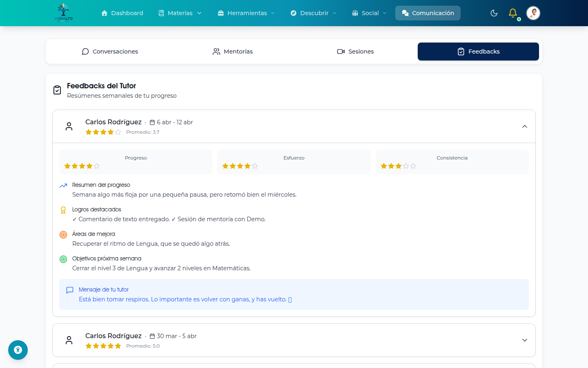The height and width of the screenshot is (368, 588).
Task: Go to Dashboard
Action: (122, 13)
